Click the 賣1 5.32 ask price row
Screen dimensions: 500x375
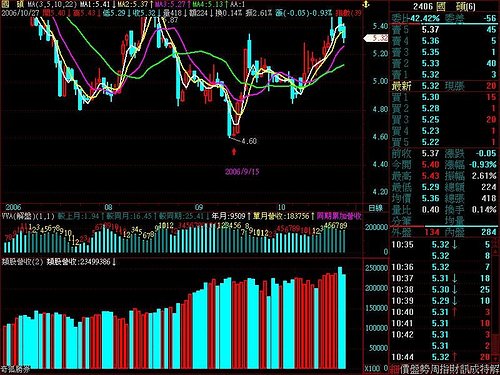click(x=444, y=75)
